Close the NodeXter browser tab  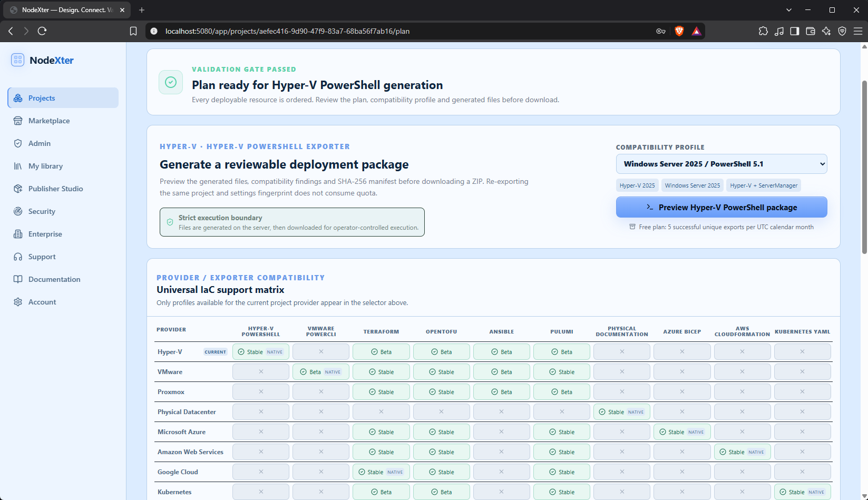122,10
